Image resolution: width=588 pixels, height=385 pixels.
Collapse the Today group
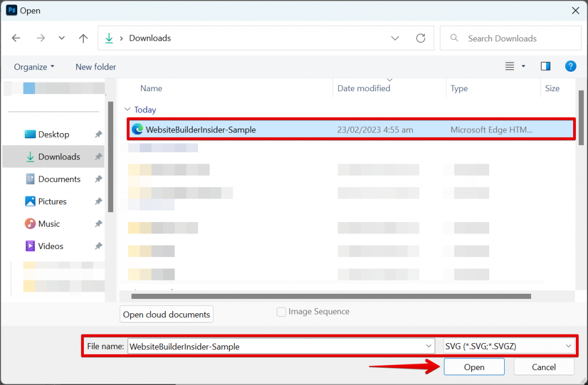(x=127, y=109)
